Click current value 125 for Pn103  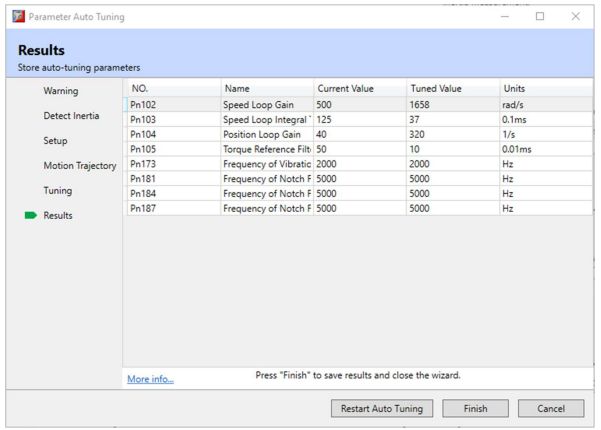click(x=360, y=120)
